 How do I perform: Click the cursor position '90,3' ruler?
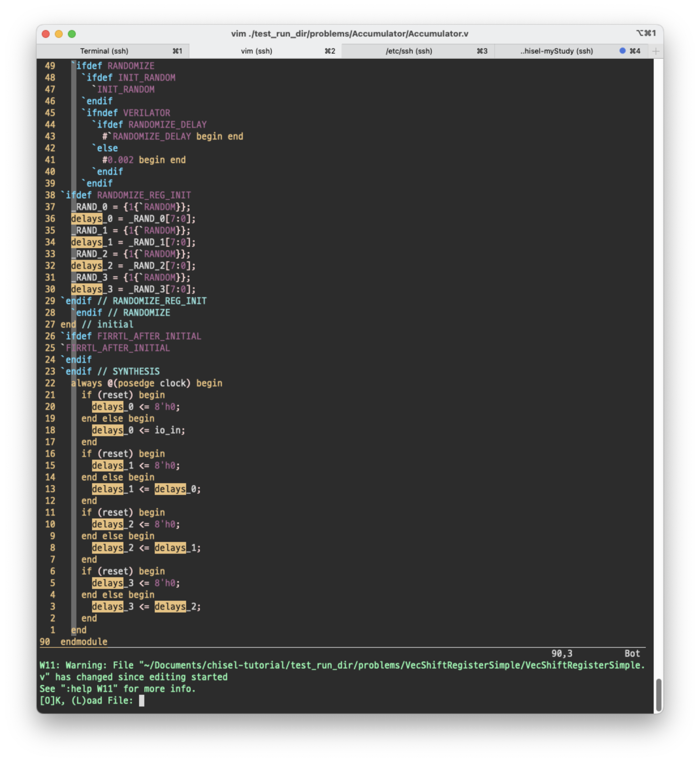562,654
